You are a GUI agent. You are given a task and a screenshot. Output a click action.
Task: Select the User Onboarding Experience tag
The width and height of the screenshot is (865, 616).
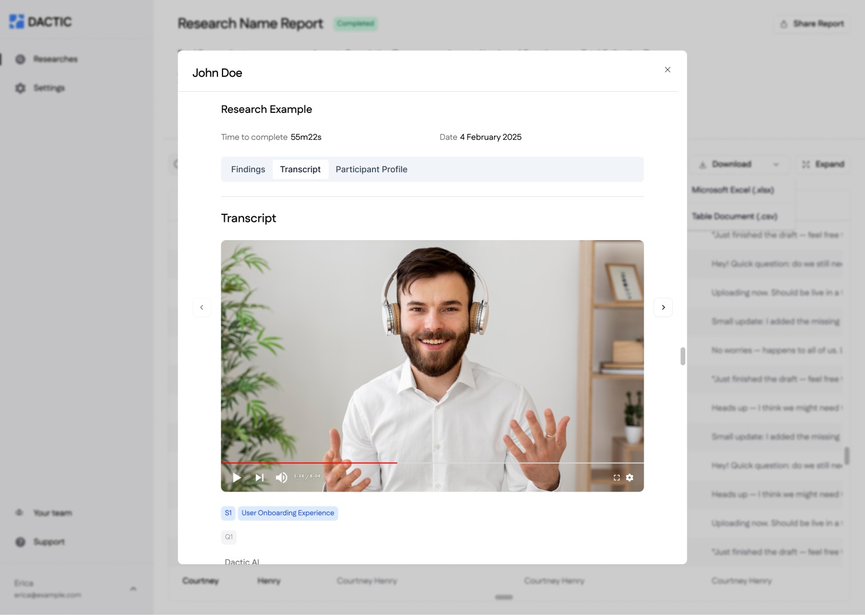coord(288,513)
